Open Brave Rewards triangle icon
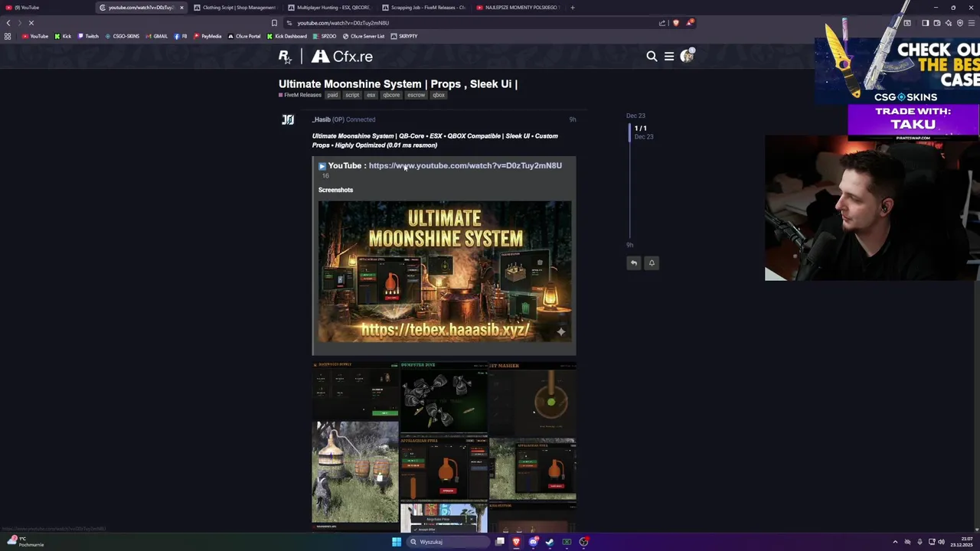This screenshot has height=551, width=980. pos(690,22)
